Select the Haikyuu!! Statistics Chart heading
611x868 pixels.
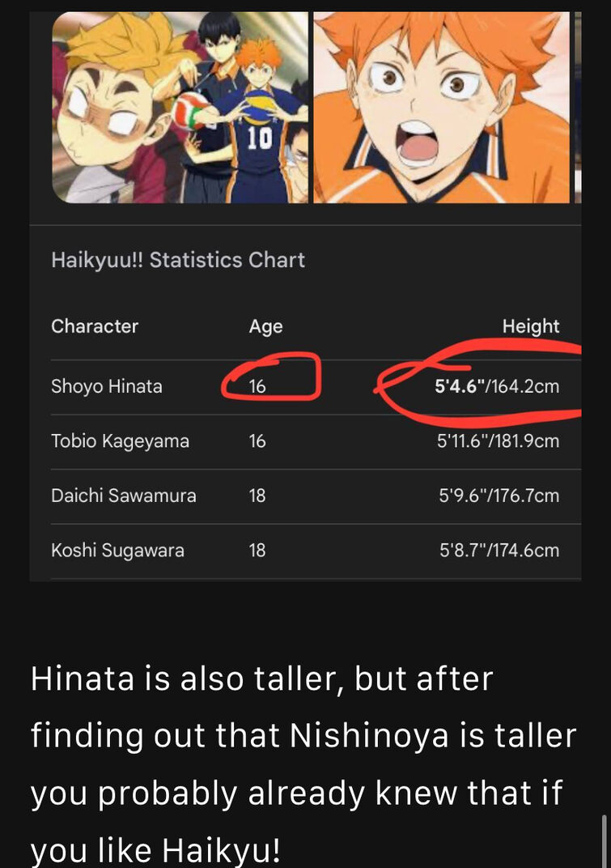[178, 260]
